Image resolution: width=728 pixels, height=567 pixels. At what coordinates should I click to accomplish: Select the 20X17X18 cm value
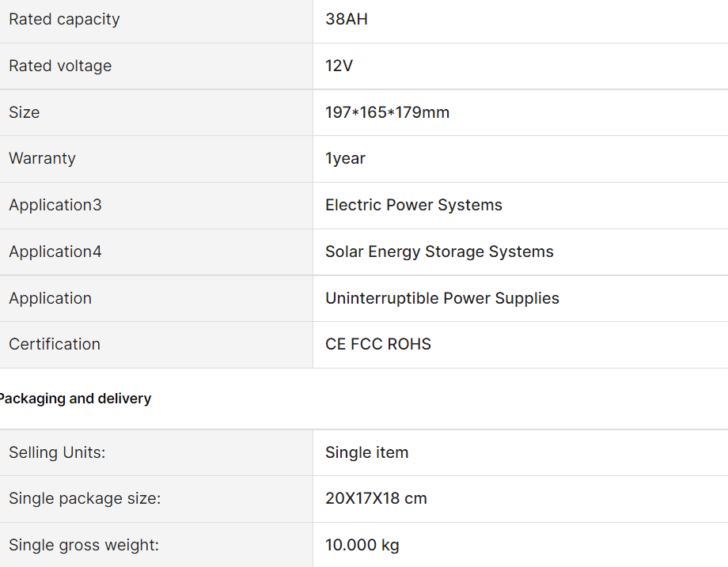(x=376, y=499)
